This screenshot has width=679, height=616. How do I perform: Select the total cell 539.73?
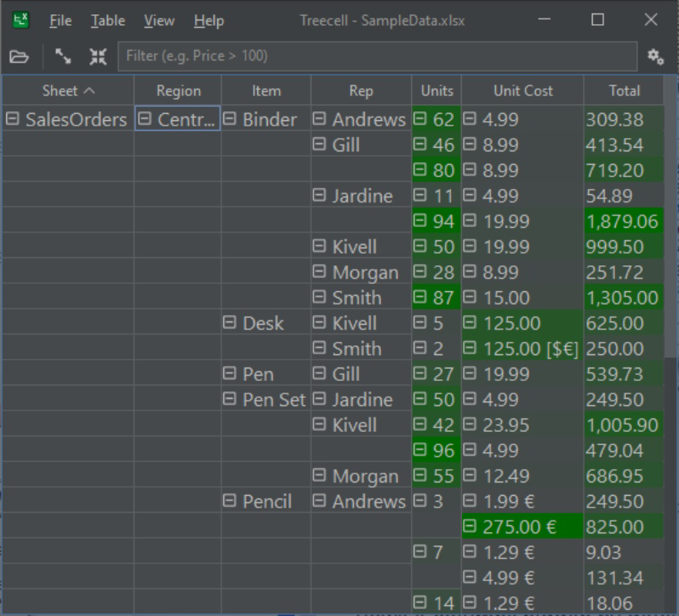tap(624, 374)
